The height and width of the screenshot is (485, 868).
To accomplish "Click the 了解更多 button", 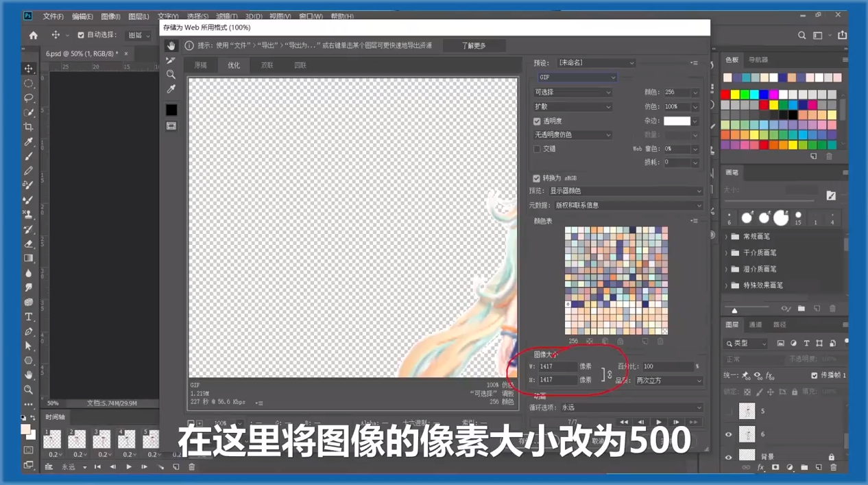I will pyautogui.click(x=473, y=46).
